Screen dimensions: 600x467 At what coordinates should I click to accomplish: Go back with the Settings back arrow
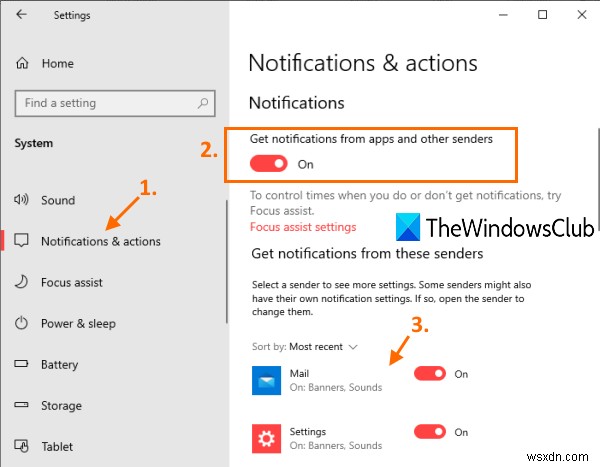coord(21,15)
